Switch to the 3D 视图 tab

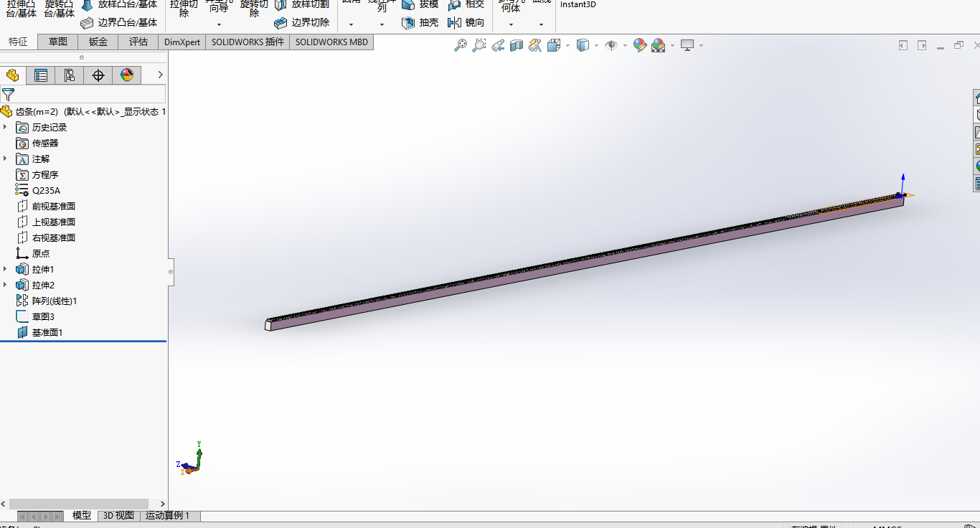(118, 515)
